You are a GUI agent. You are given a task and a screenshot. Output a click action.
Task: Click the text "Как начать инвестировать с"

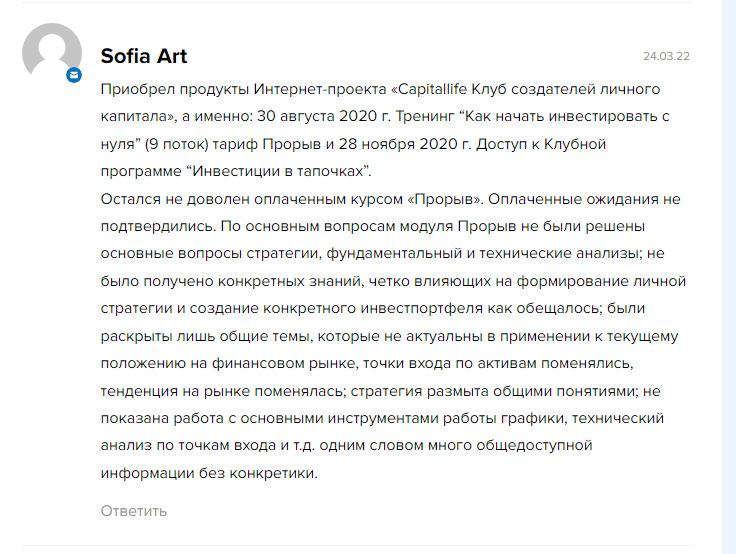point(567,116)
